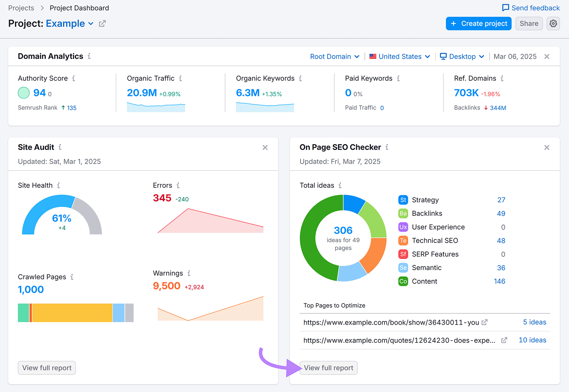Click the Projects breadcrumb
Viewport: 569px width, 392px height.
[21, 7]
